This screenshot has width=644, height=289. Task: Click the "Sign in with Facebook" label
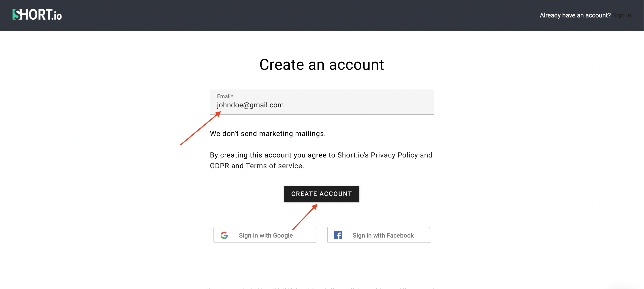[x=383, y=236]
